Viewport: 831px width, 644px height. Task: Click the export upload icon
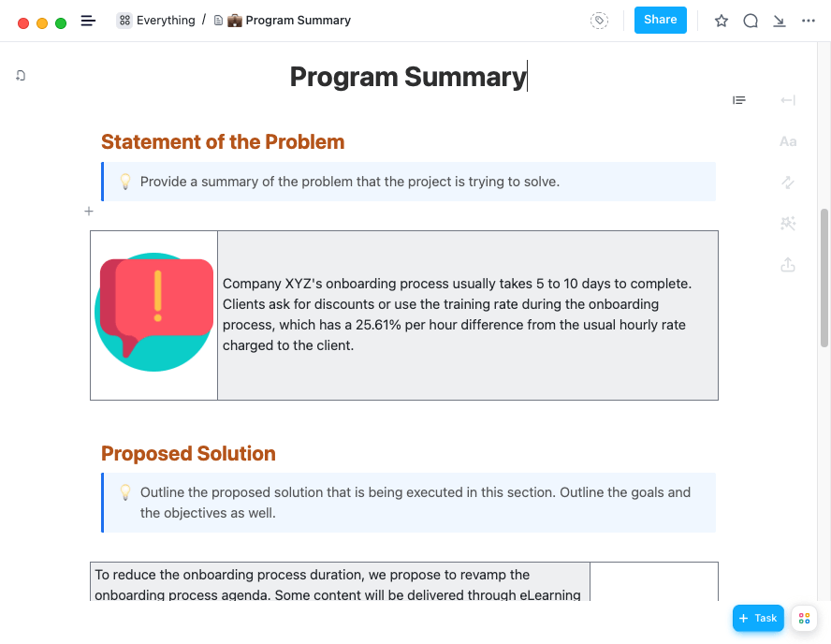[788, 265]
